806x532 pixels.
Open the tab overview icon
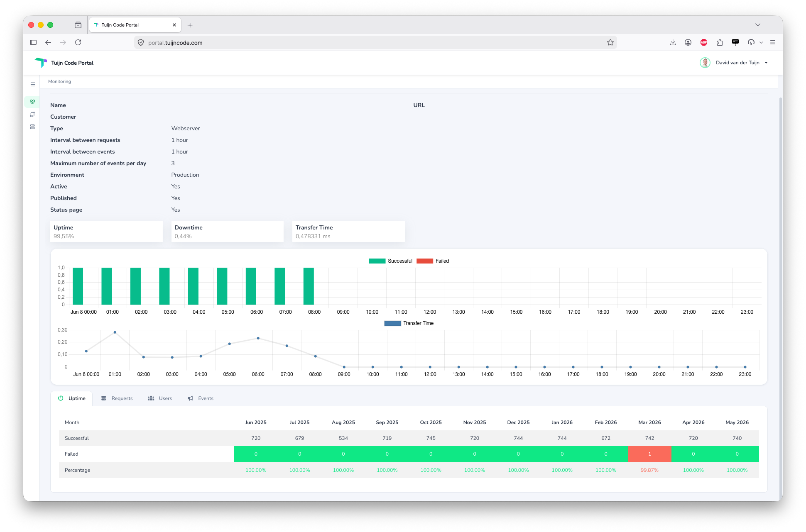(x=78, y=25)
